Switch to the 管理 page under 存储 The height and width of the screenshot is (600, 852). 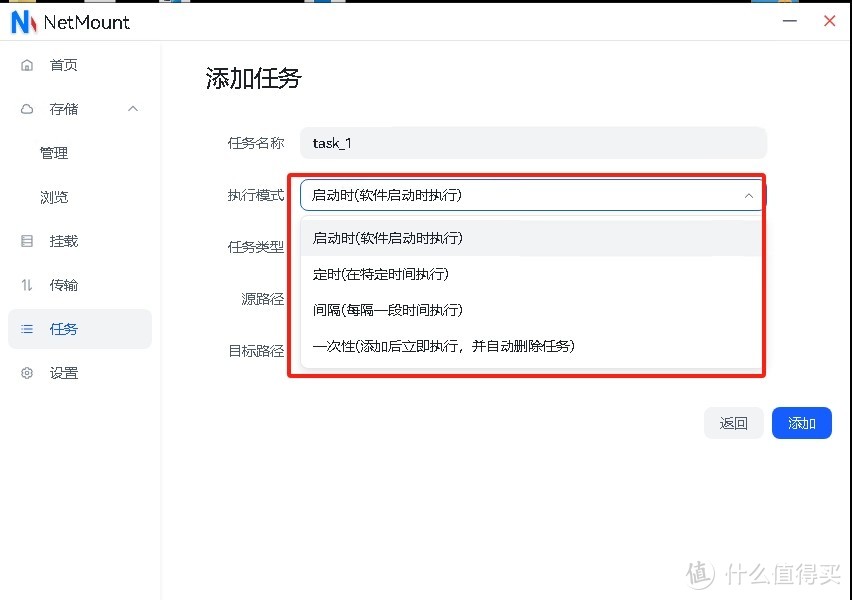pos(54,152)
